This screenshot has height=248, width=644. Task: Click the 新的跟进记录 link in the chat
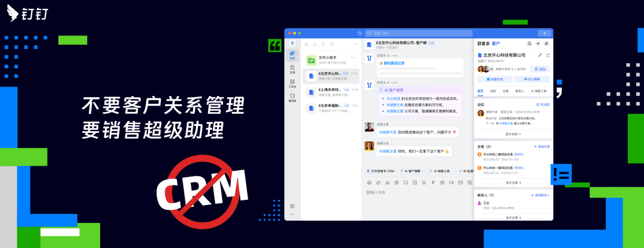pos(394,63)
